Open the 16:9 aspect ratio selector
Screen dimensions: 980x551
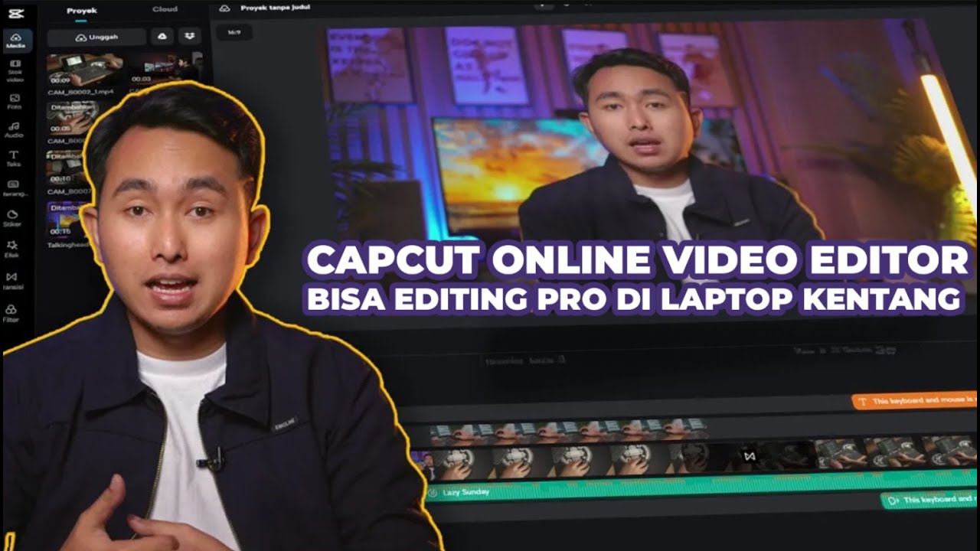pyautogui.click(x=234, y=33)
